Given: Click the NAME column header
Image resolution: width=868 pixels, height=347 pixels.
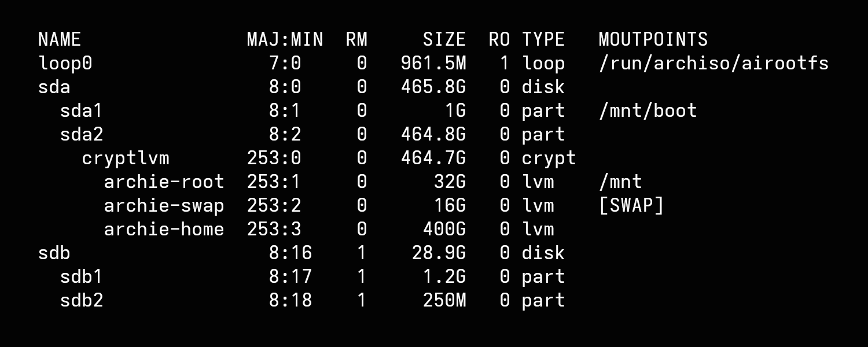Looking at the screenshot, I should (x=60, y=39).
